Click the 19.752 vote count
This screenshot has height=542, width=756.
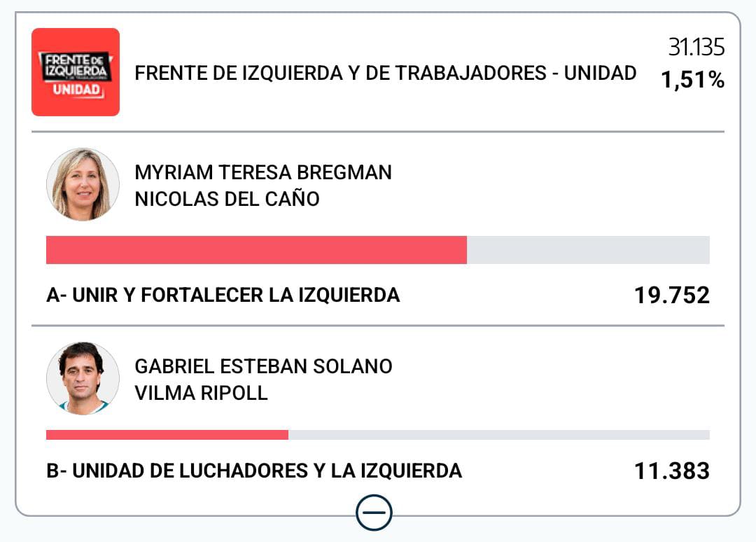pos(671,296)
